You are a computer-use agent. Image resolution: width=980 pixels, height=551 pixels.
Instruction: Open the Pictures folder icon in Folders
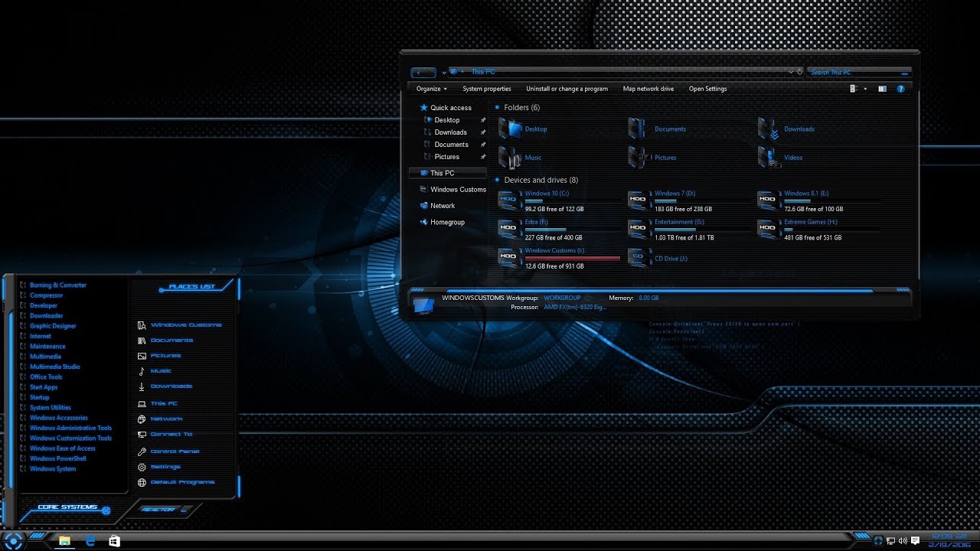coord(638,158)
